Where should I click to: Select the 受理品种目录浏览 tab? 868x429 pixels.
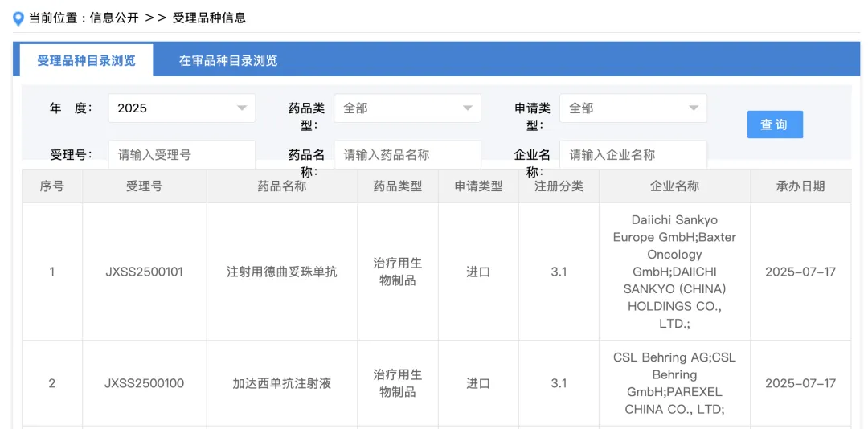(x=86, y=60)
